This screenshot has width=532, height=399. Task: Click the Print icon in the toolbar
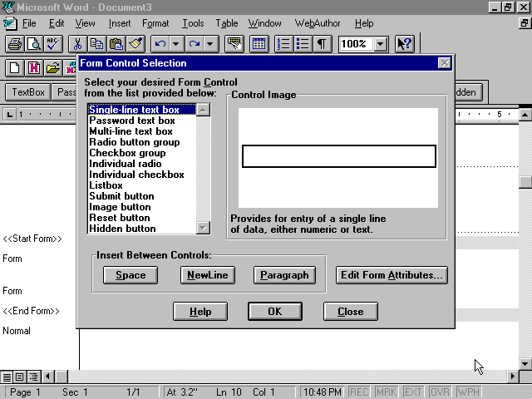point(14,44)
